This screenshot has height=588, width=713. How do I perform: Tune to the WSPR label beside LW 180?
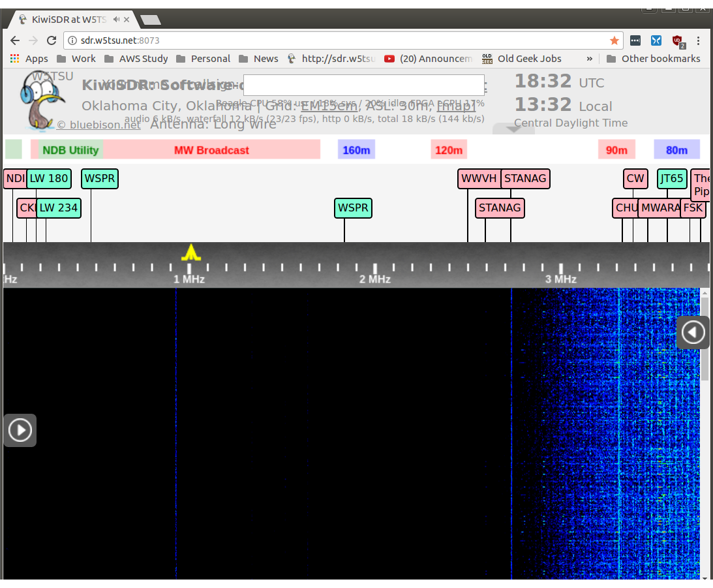tap(100, 179)
